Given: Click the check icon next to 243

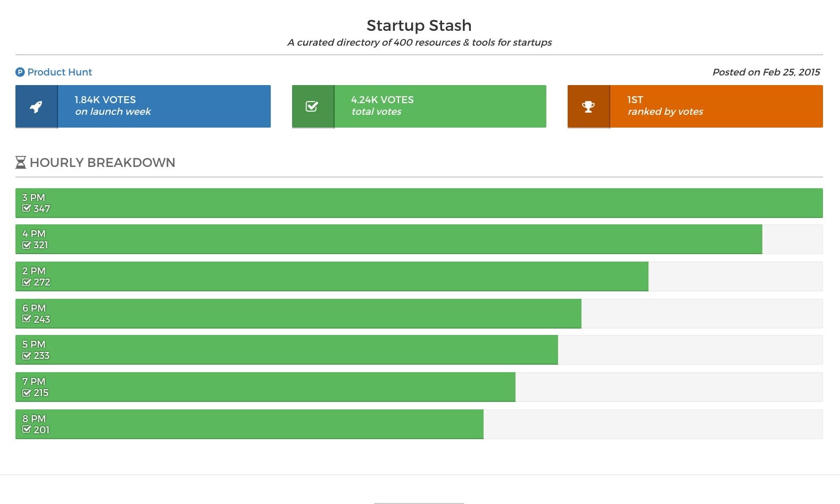Looking at the screenshot, I should pyautogui.click(x=27, y=319).
